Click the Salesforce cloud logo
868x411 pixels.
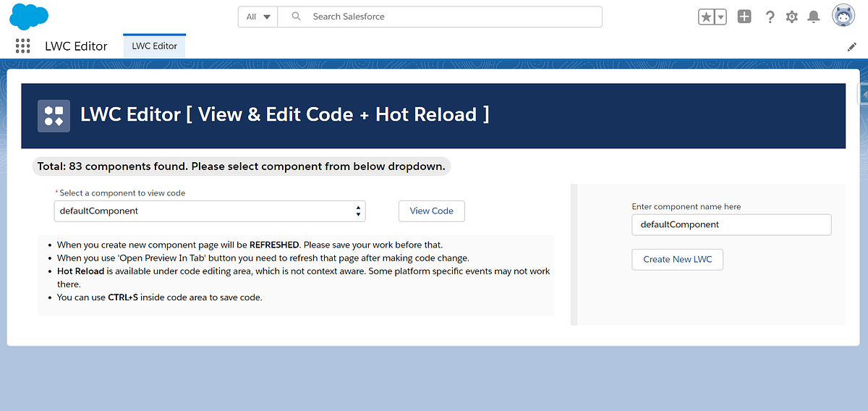29,16
